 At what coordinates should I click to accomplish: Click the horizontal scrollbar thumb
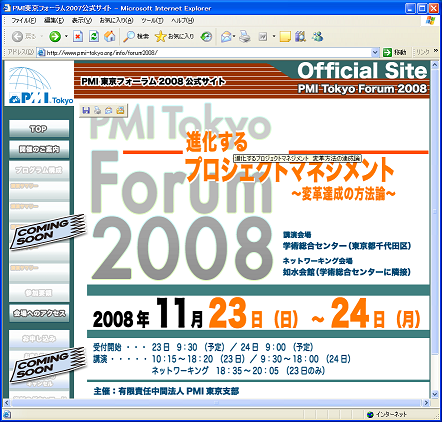(216, 403)
